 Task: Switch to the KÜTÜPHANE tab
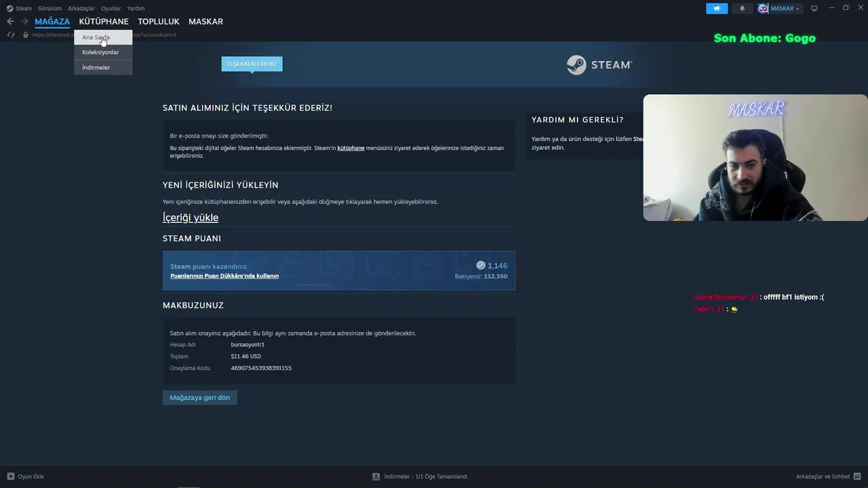pyautogui.click(x=104, y=22)
